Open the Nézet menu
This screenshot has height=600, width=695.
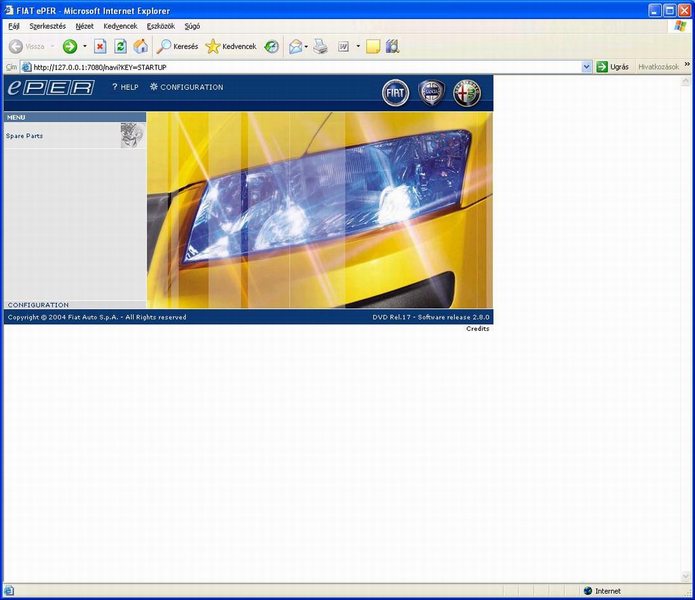(x=84, y=26)
